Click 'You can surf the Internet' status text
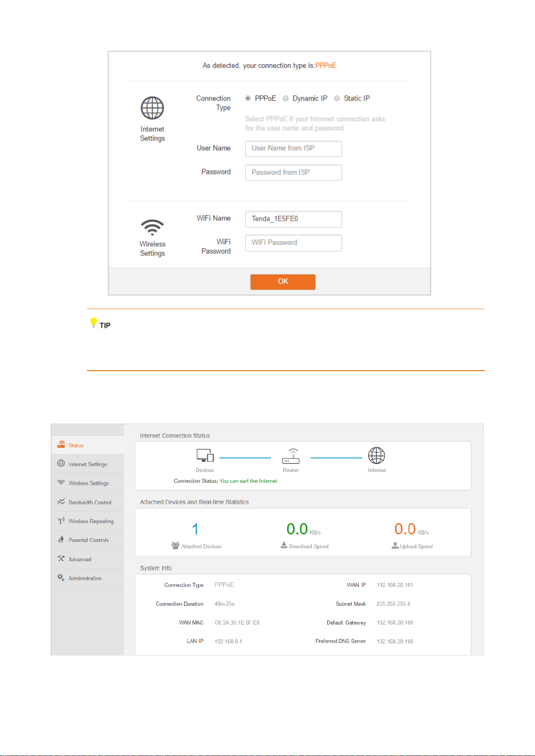The height and width of the screenshot is (756, 535). point(248,481)
